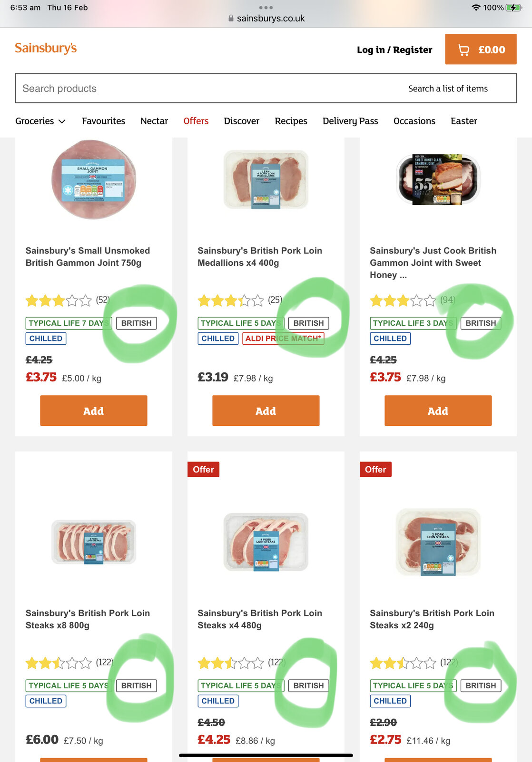Open Sainsbury's British Pork Loin Steaks x2 240g title

pyautogui.click(x=432, y=619)
